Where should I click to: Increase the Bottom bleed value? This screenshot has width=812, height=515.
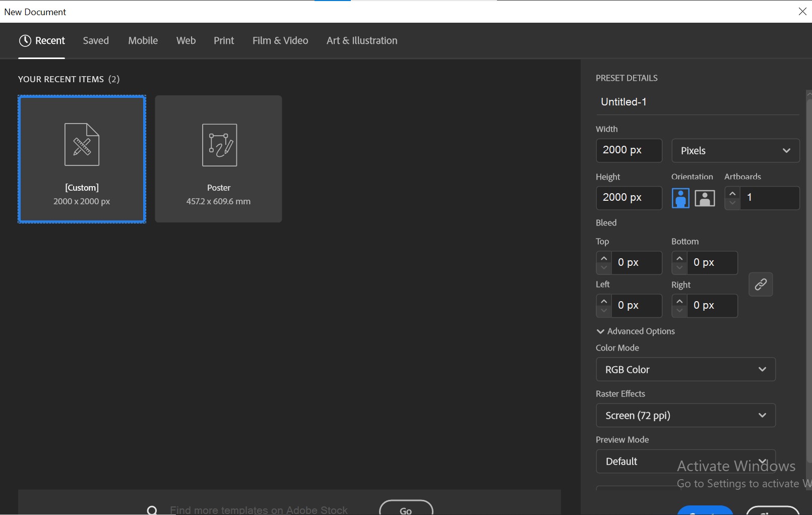click(679, 258)
